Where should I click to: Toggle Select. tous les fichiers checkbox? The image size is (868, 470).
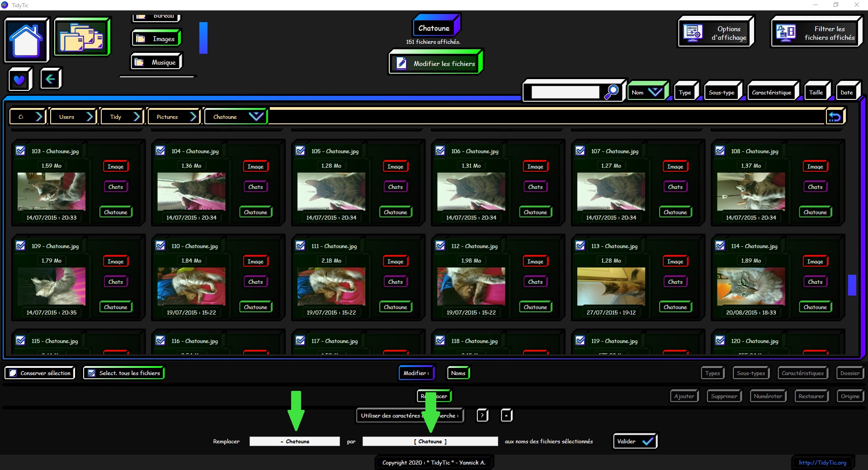(x=92, y=373)
